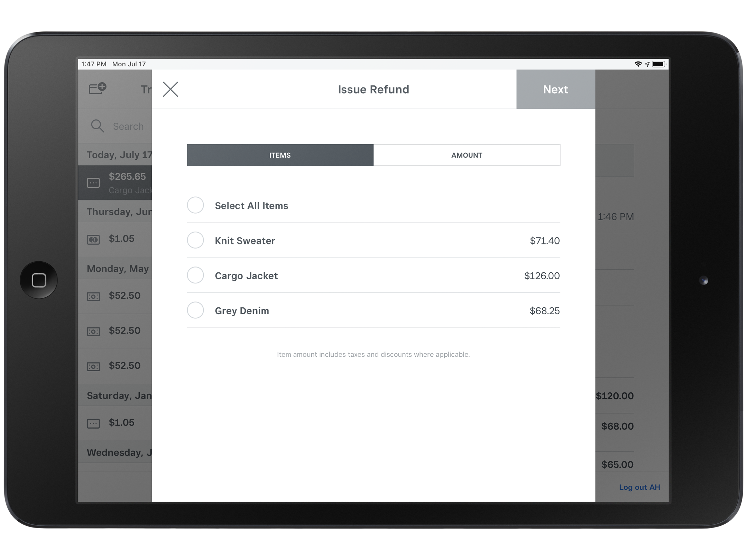The image size is (747, 560).
Task: Click the search input field in sidebar
Action: coord(118,126)
